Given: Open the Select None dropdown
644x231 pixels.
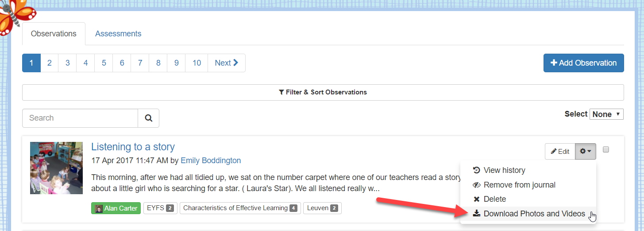Looking at the screenshot, I should point(606,114).
